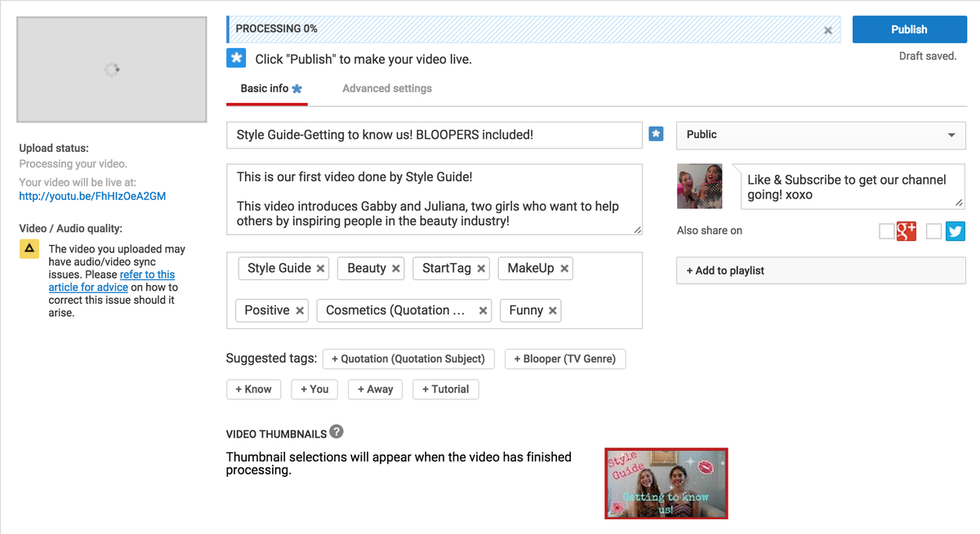Click the help icon next to VIDEO THUMBNAILS
Viewport: 980px width, 534px height.
pyautogui.click(x=335, y=432)
